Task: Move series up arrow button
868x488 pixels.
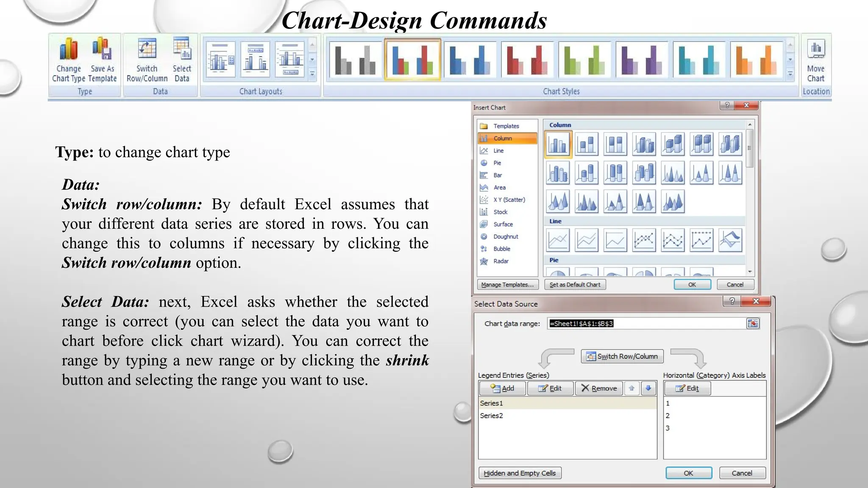Action: [x=632, y=388]
